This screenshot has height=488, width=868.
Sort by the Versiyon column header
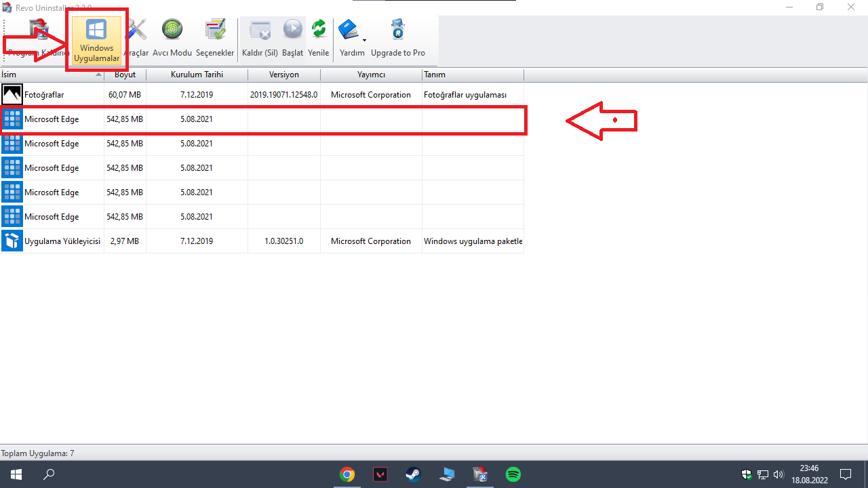(284, 75)
